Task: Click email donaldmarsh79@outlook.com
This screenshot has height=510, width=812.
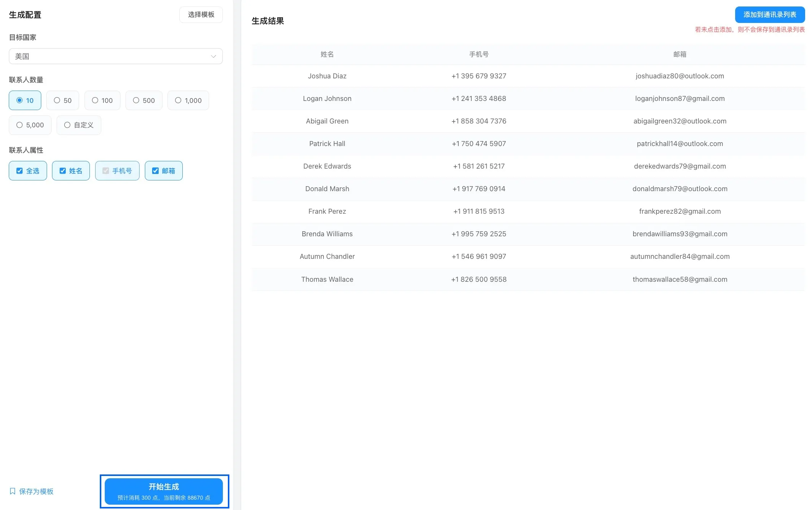Action: click(680, 188)
